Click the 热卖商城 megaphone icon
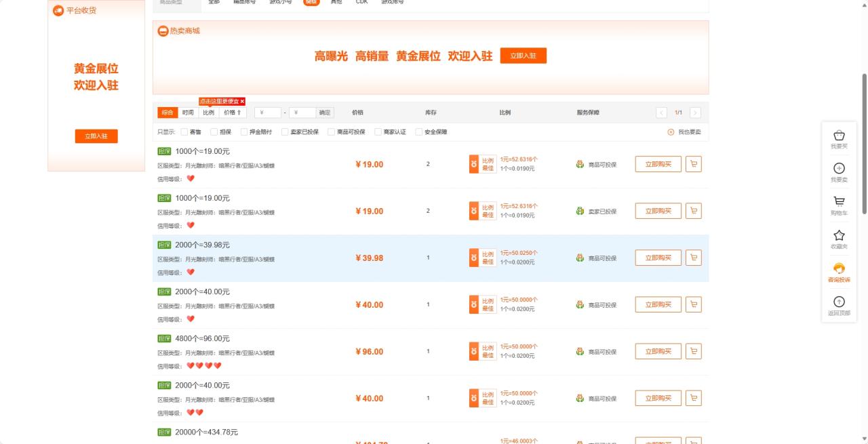 coord(162,30)
